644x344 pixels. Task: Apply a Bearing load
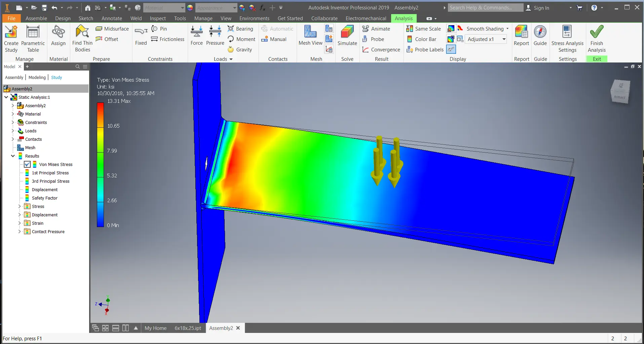[x=240, y=29]
